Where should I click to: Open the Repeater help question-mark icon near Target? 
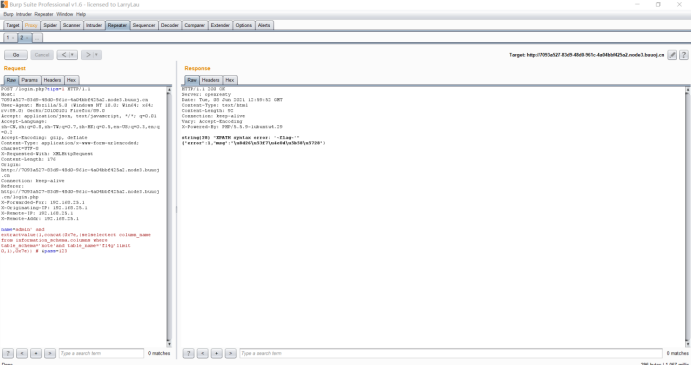click(684, 55)
